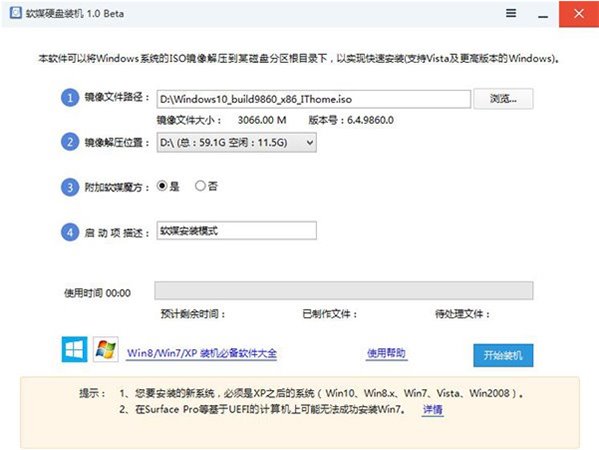Click the 软媒硬盘装机 1.0 Beta title text
Image resolution: width=599 pixels, height=450 pixels.
(75, 14)
